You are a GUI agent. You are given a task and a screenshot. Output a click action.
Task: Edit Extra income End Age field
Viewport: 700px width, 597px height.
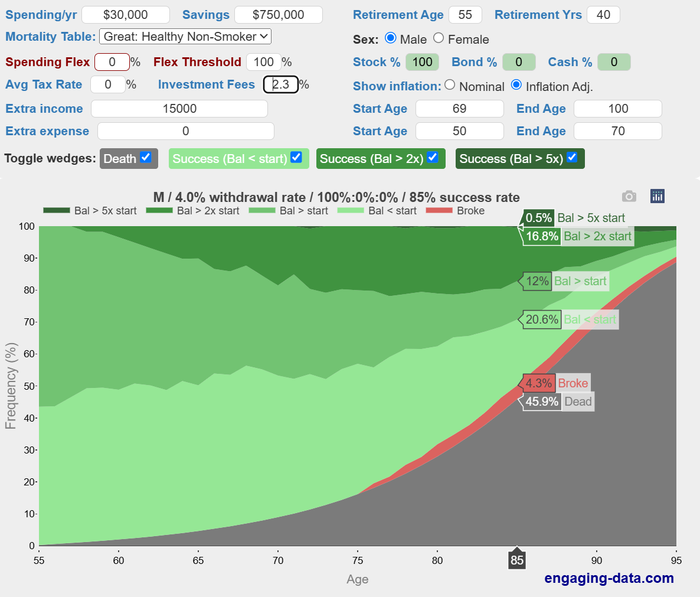618,109
